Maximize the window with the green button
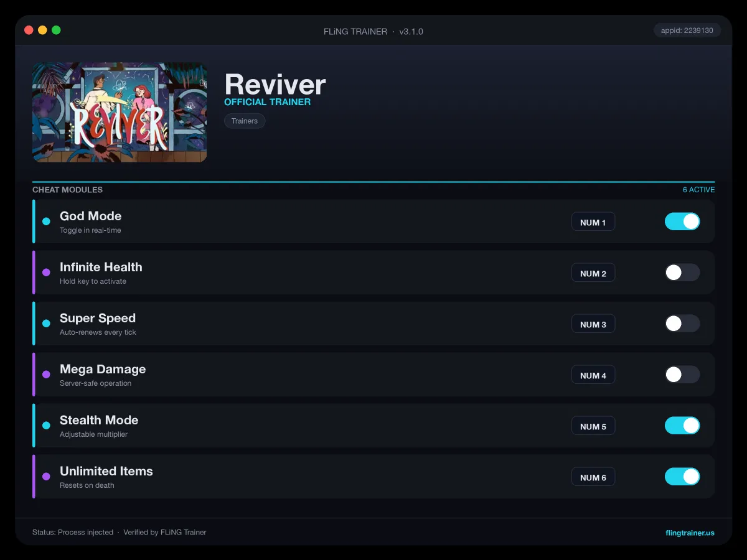 click(x=56, y=30)
